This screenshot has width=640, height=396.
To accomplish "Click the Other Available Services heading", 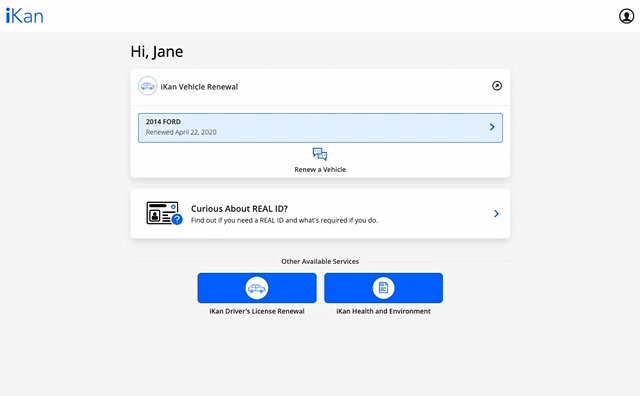I will pos(320,261).
